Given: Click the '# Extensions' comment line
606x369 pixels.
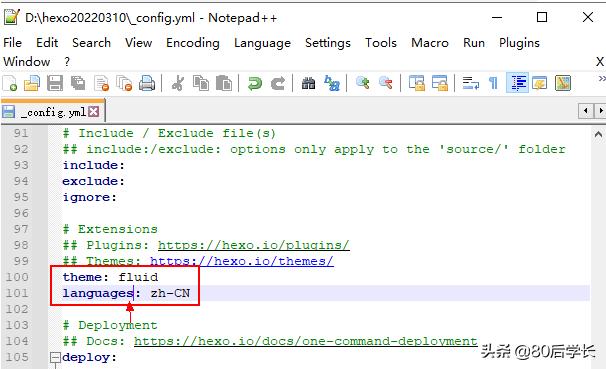Looking at the screenshot, I should point(110,229).
